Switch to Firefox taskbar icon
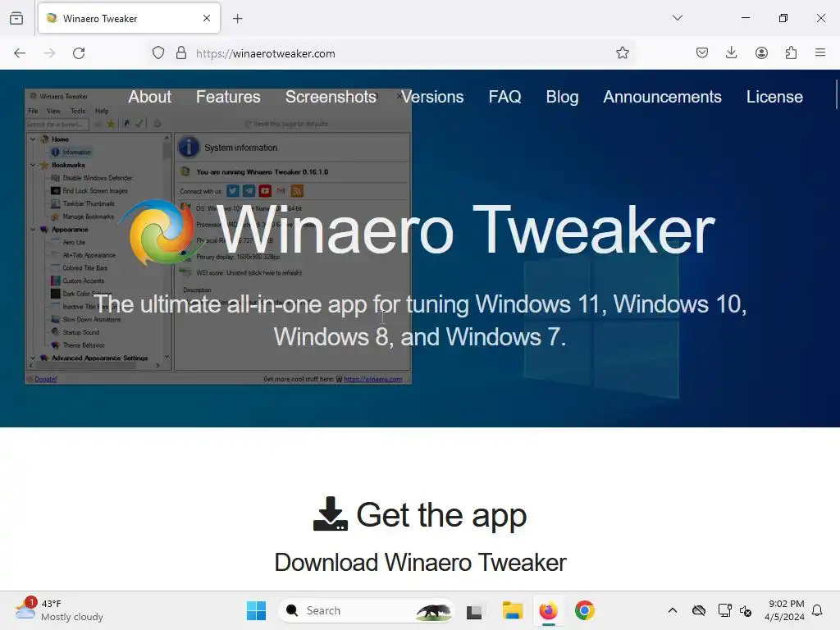This screenshot has height=630, width=840. (548, 610)
